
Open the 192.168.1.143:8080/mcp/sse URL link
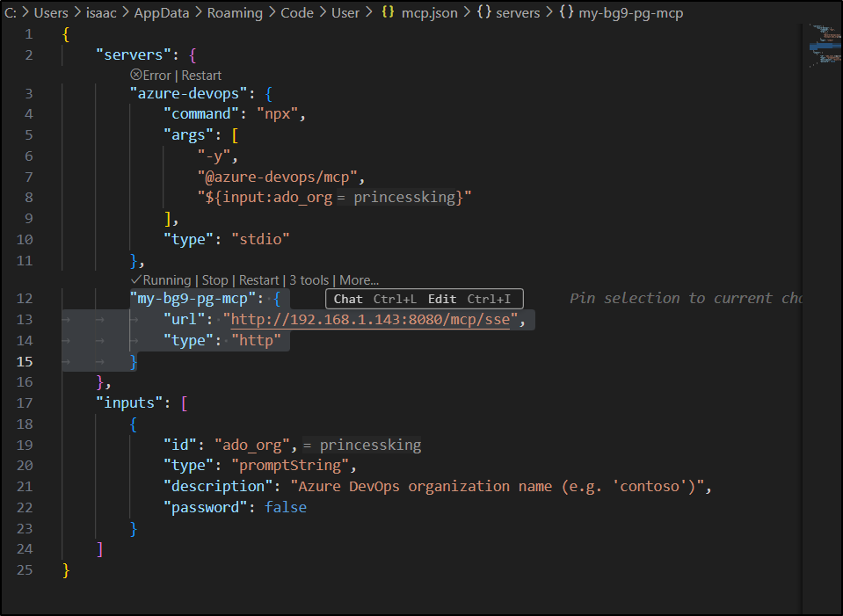tap(370, 320)
